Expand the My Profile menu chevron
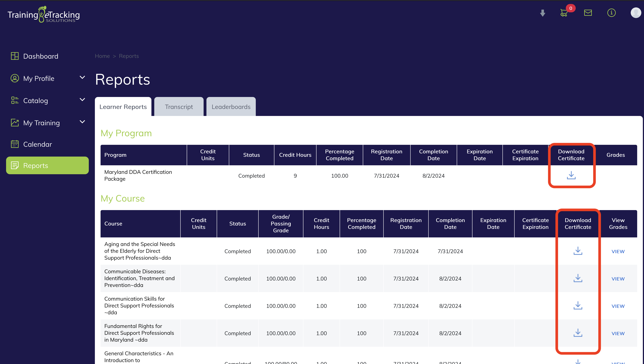 (82, 77)
